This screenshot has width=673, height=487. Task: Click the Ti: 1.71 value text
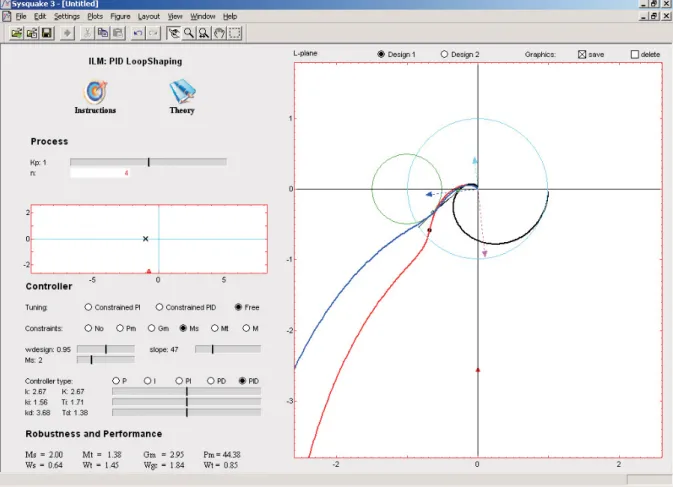pos(73,402)
